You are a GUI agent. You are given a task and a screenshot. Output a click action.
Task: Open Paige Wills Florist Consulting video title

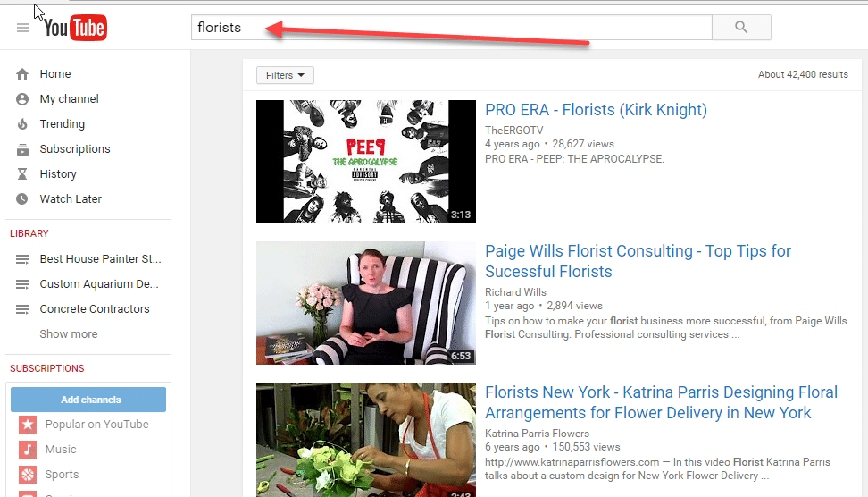(x=638, y=261)
